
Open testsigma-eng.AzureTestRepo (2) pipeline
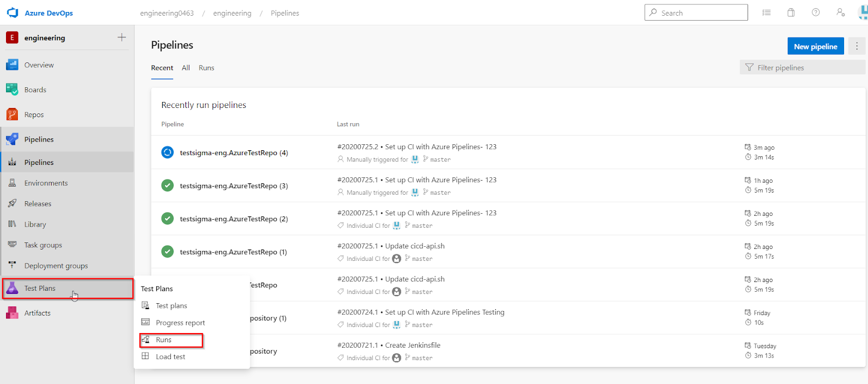click(234, 219)
